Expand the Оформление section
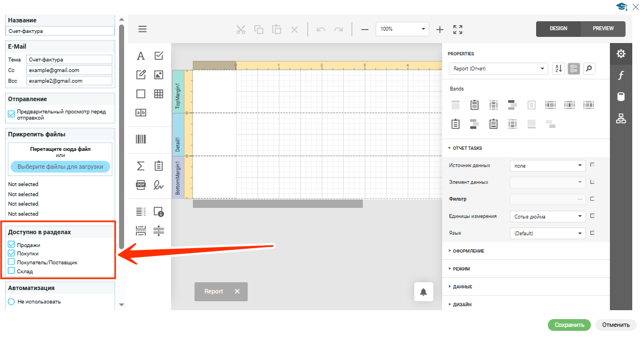The height and width of the screenshot is (337, 644). coord(468,251)
